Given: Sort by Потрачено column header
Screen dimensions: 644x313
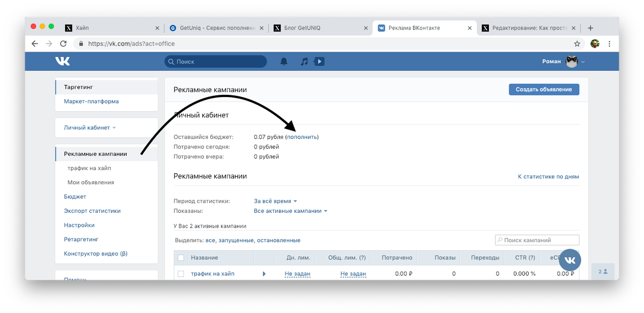Looking at the screenshot, I should coord(397,258).
